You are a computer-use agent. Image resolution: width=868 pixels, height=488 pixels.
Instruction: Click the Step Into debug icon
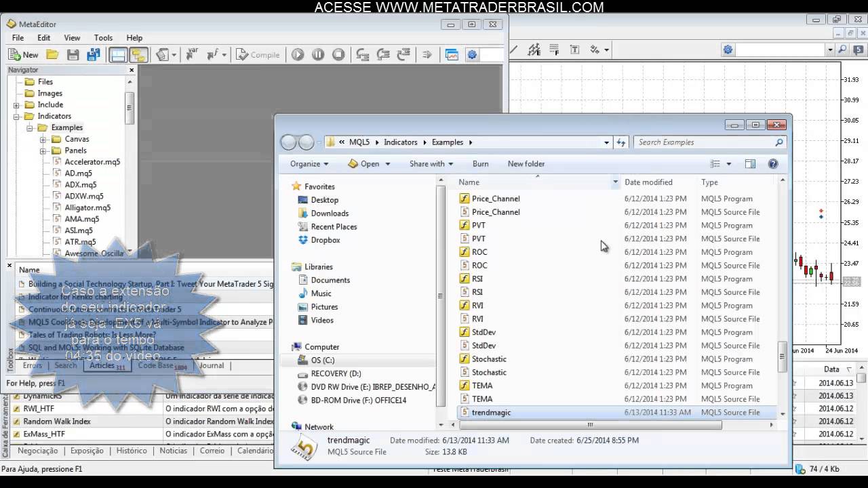363,55
